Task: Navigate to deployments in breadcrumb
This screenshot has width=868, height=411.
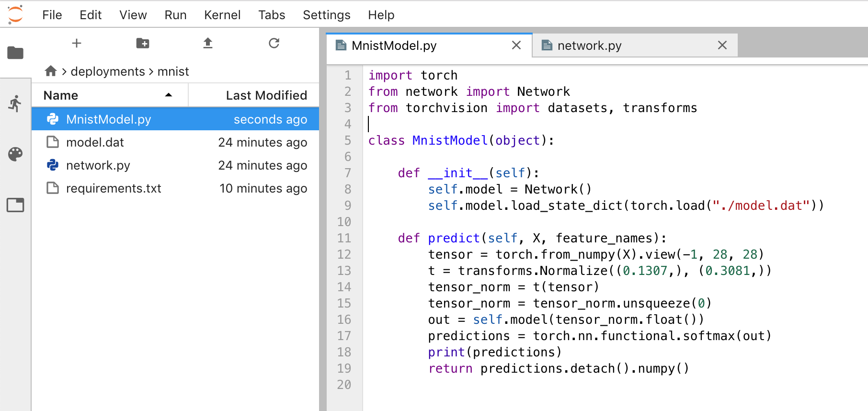Action: 108,71
